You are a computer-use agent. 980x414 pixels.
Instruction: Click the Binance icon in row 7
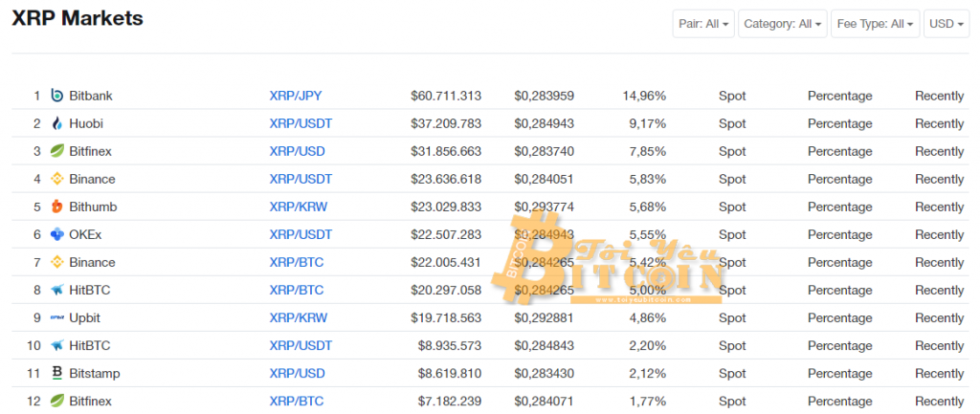point(56,262)
